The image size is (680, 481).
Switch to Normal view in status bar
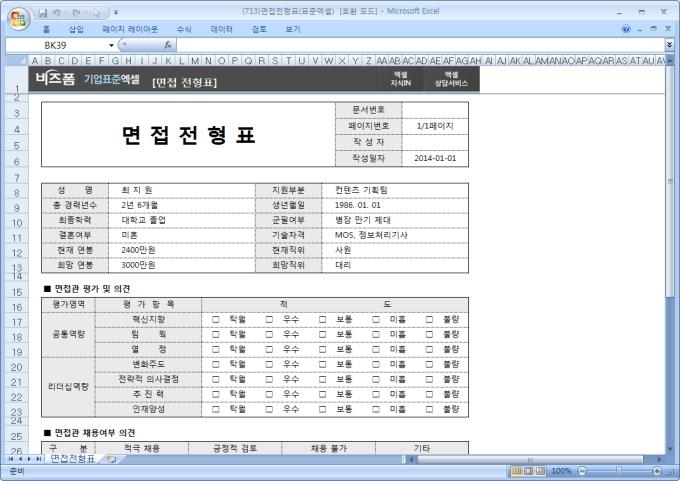517,471
